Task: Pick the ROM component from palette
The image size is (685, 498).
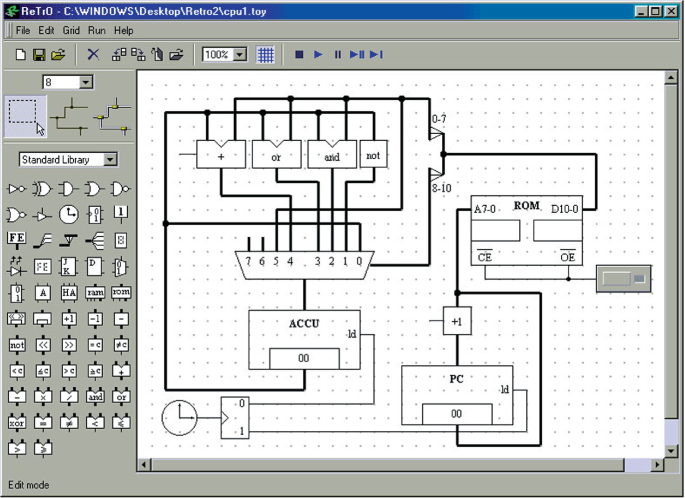Action: [120, 293]
